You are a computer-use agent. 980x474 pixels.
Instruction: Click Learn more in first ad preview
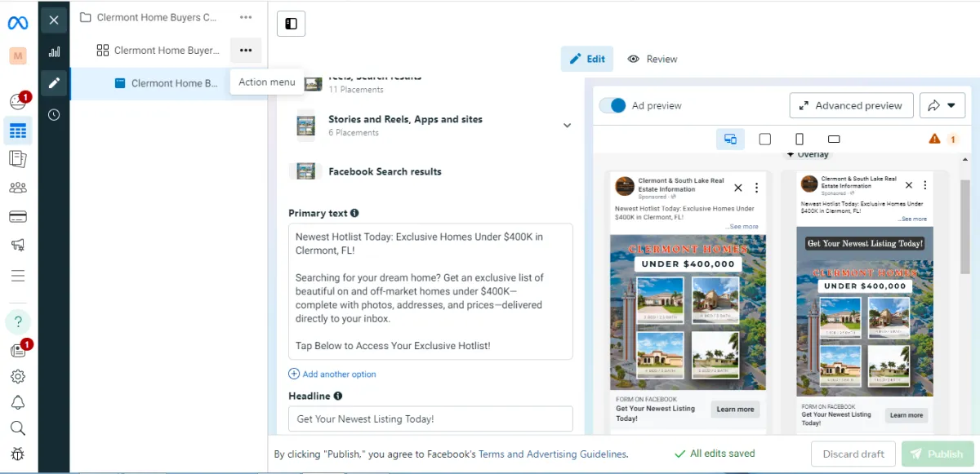pos(735,409)
